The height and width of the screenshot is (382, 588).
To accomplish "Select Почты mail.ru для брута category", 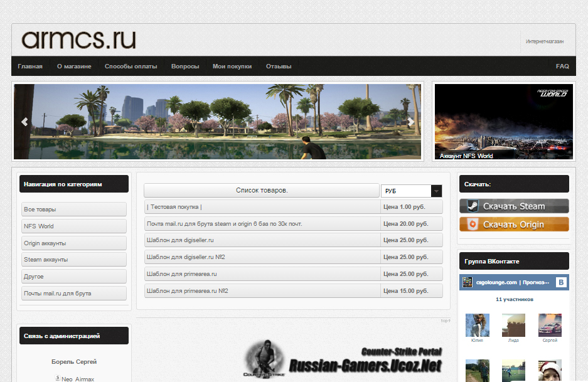I will click(74, 293).
